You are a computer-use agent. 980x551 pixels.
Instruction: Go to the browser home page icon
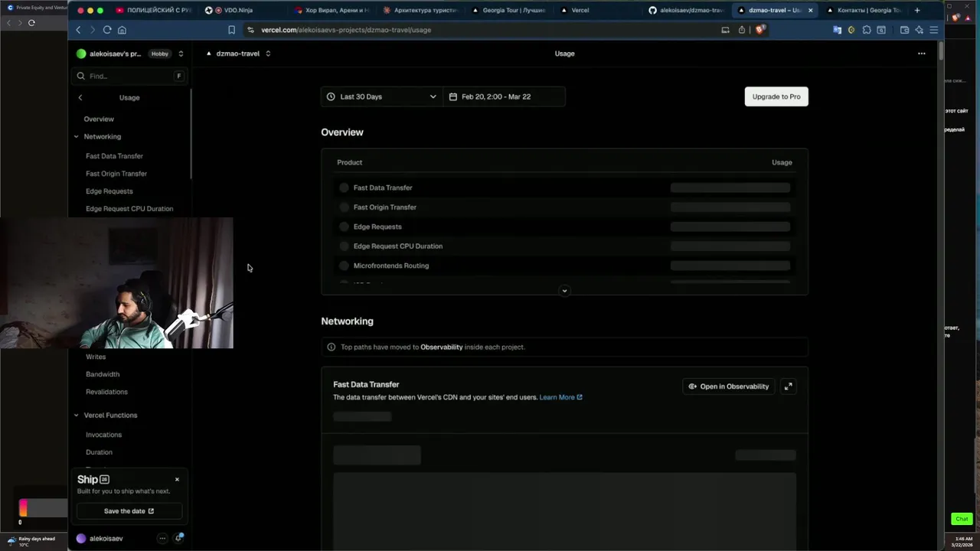[122, 30]
